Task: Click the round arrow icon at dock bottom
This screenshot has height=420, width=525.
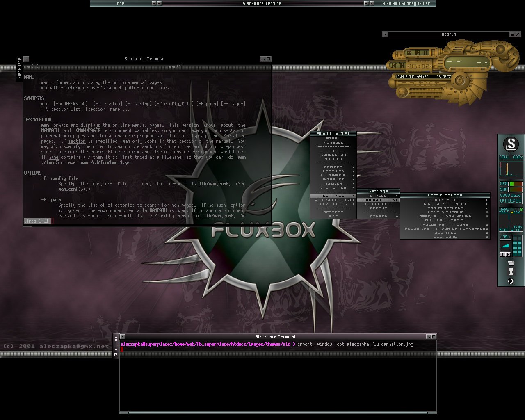Action: (511, 281)
